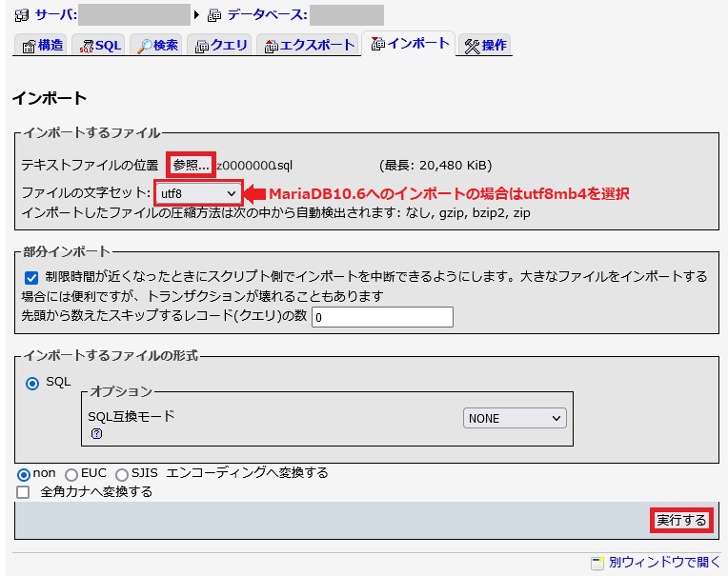Open the file character set utf8 dropdown
Image resolution: width=728 pixels, height=576 pixels.
coord(198,193)
